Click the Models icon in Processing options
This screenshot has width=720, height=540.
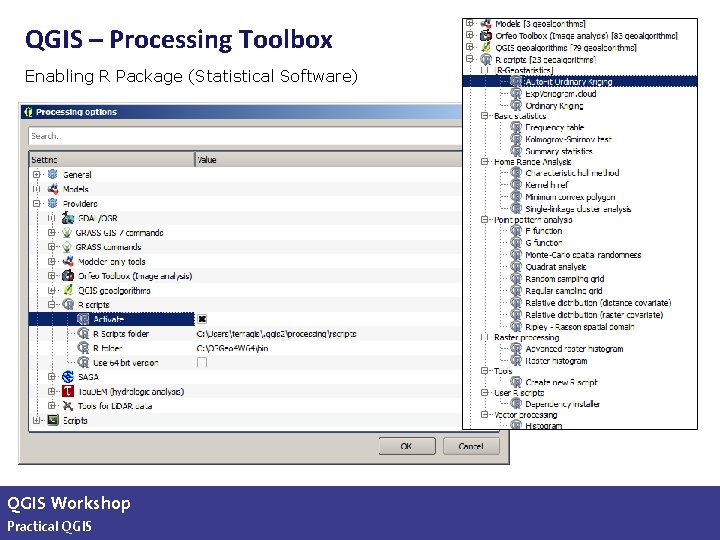tap(53, 189)
